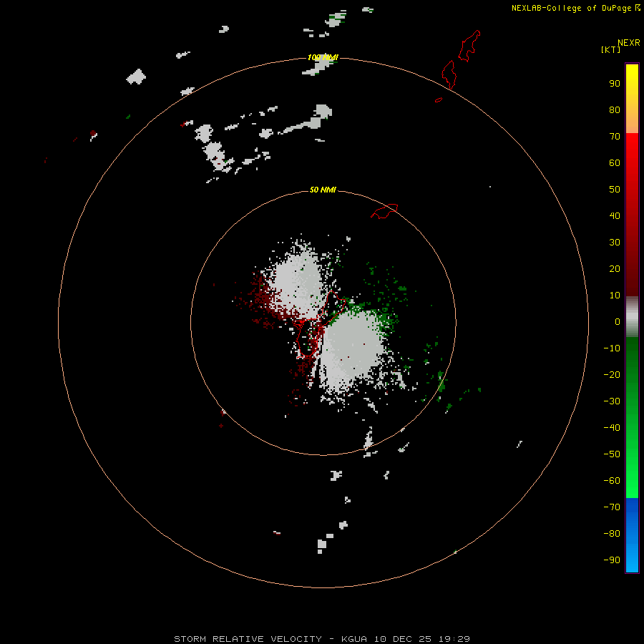Pick the dark green segment near -20
The image size is (644, 644).
click(x=632, y=366)
